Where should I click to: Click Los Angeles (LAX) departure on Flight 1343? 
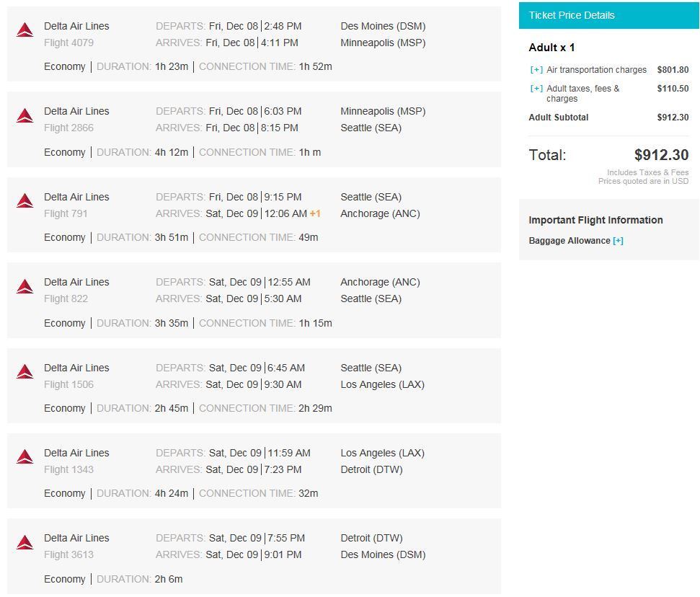[382, 453]
